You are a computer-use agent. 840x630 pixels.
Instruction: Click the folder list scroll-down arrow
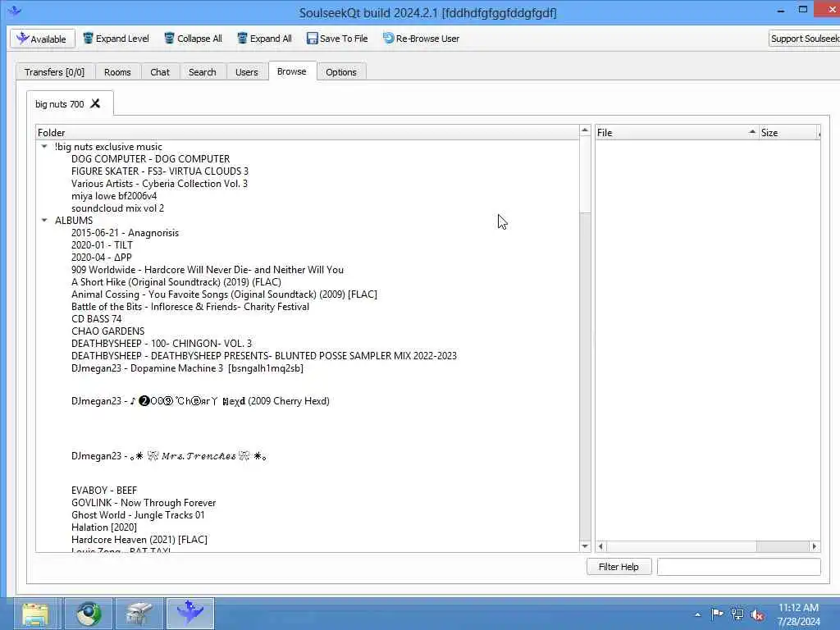tap(585, 546)
